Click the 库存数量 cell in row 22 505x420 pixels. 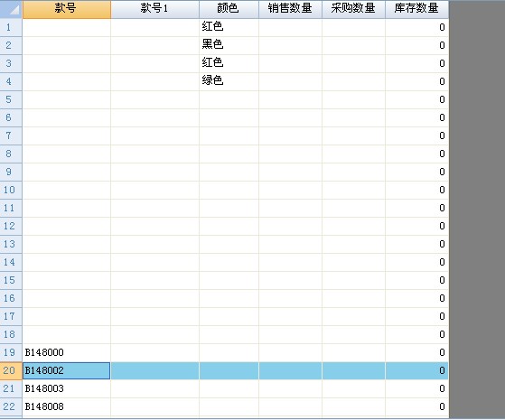pyautogui.click(x=416, y=406)
